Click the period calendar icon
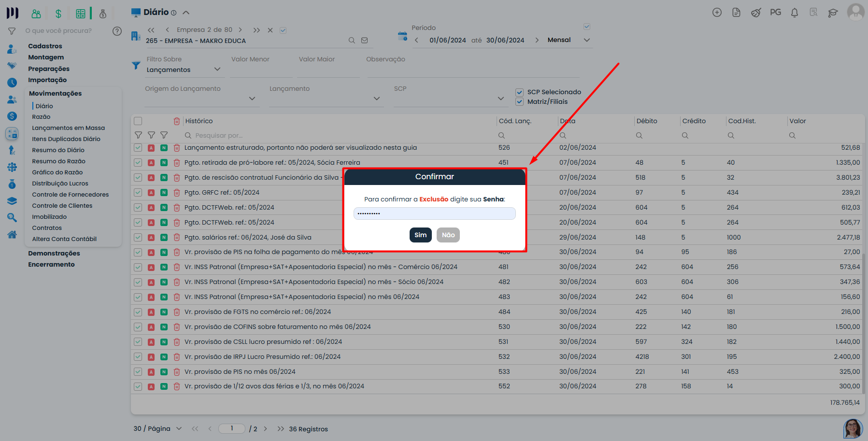868x441 pixels. tap(402, 36)
